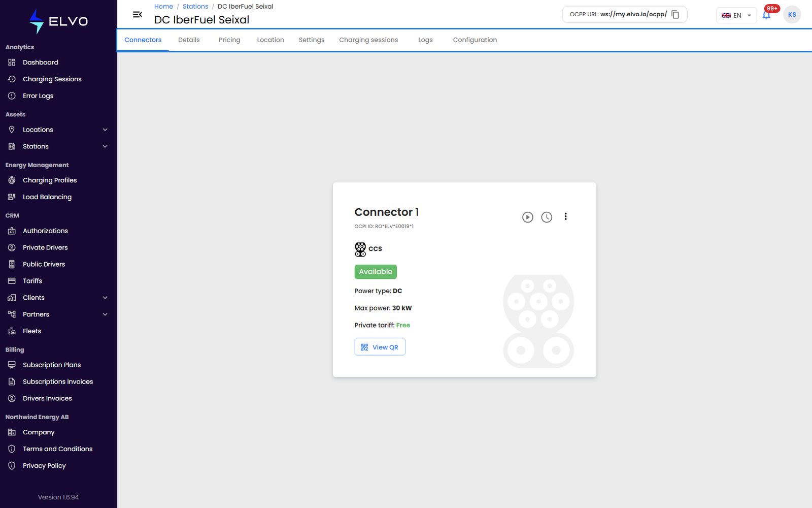The image size is (812, 508).
Task: Collapse the sidebar with the menu icon
Action: [137, 15]
